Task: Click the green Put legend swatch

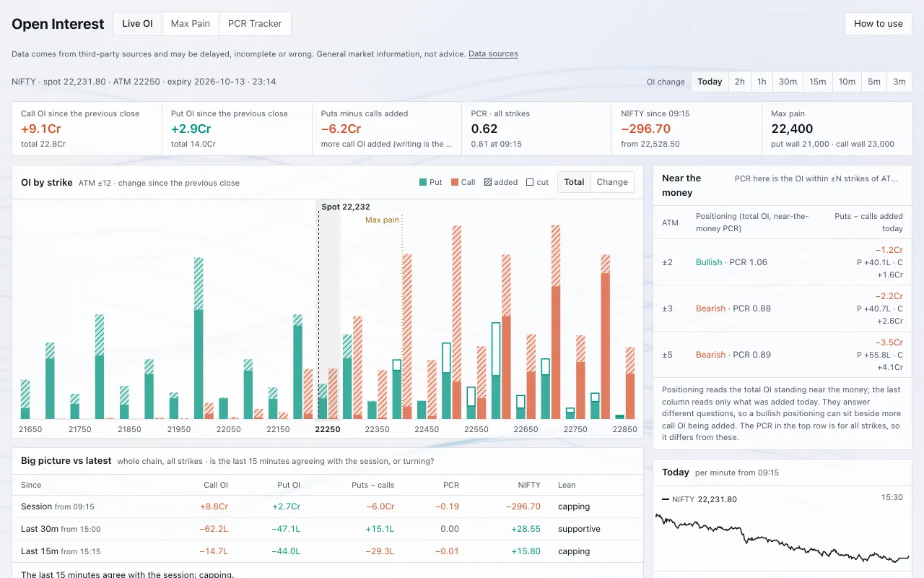Action: (x=423, y=183)
